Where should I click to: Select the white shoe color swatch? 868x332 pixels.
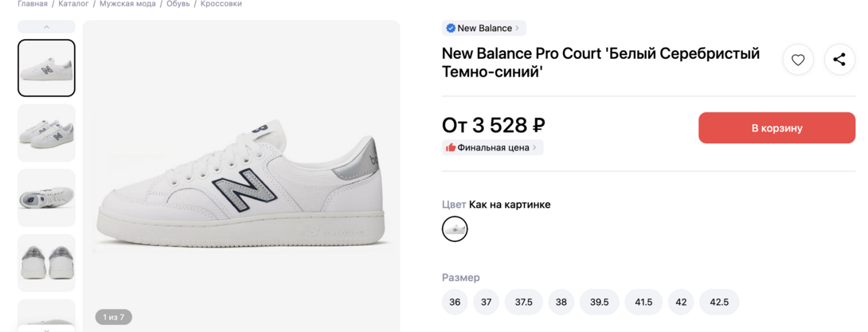click(455, 229)
